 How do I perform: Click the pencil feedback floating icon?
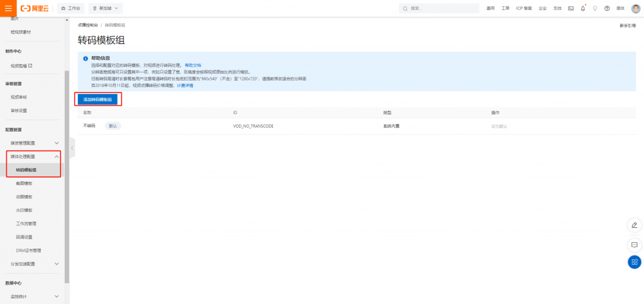[635, 225]
